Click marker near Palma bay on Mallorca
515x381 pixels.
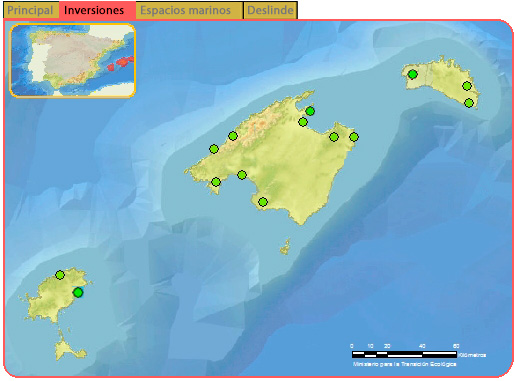(242, 175)
